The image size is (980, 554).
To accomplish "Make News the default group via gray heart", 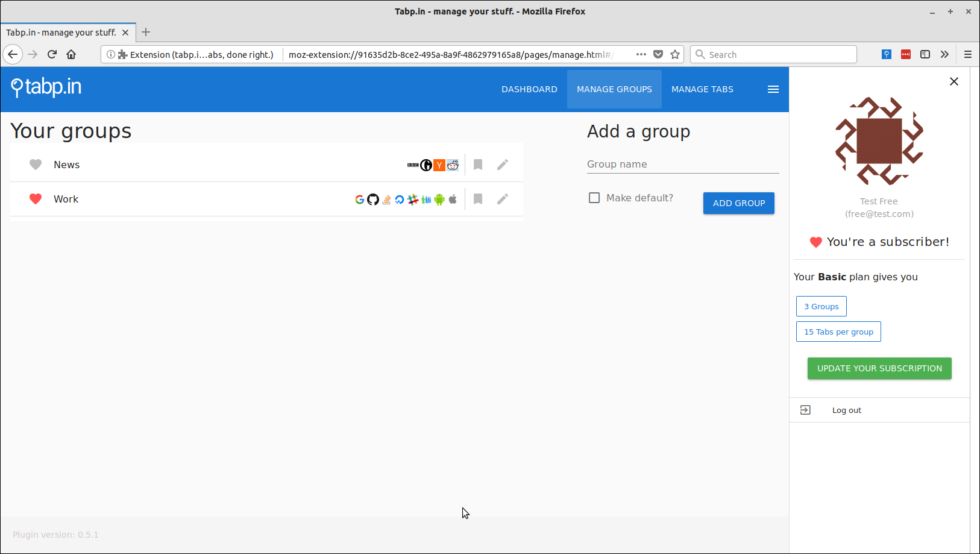I will coord(36,165).
